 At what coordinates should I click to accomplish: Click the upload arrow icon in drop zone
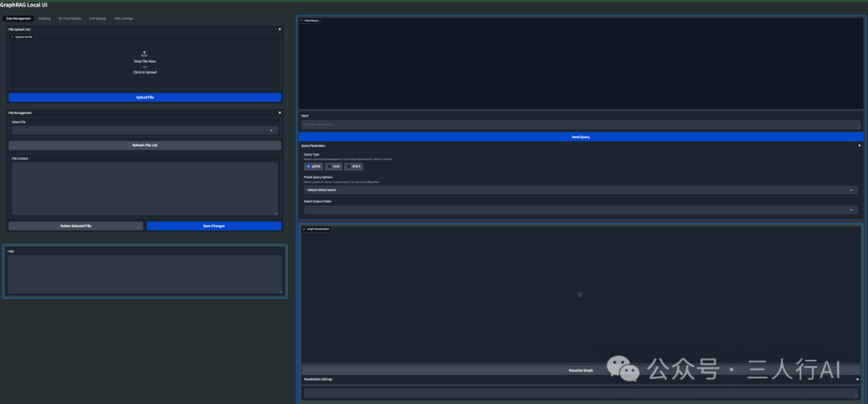pyautogui.click(x=145, y=54)
